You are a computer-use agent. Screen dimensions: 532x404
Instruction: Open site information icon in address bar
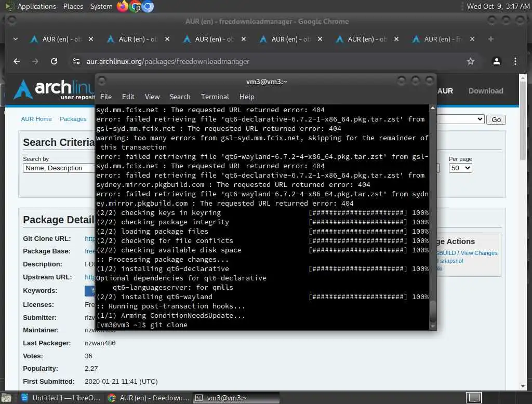click(x=76, y=61)
